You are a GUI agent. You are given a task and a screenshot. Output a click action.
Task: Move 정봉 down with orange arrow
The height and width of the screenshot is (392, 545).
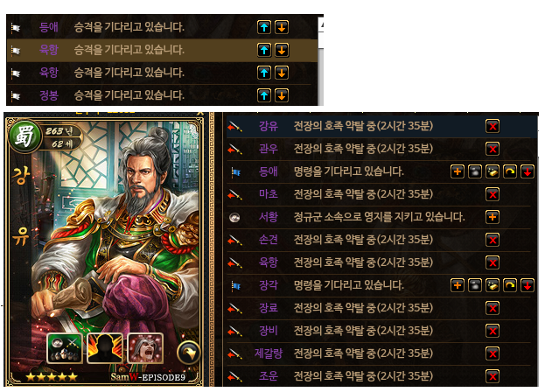[282, 95]
